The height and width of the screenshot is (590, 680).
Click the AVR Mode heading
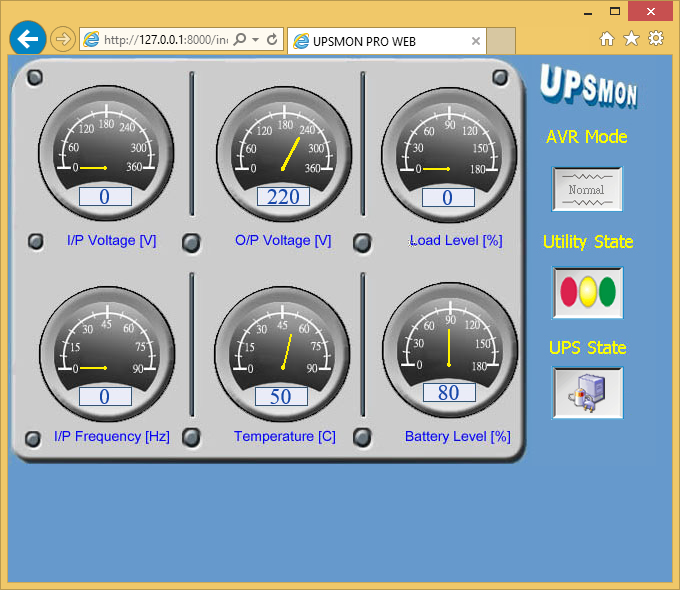(587, 137)
